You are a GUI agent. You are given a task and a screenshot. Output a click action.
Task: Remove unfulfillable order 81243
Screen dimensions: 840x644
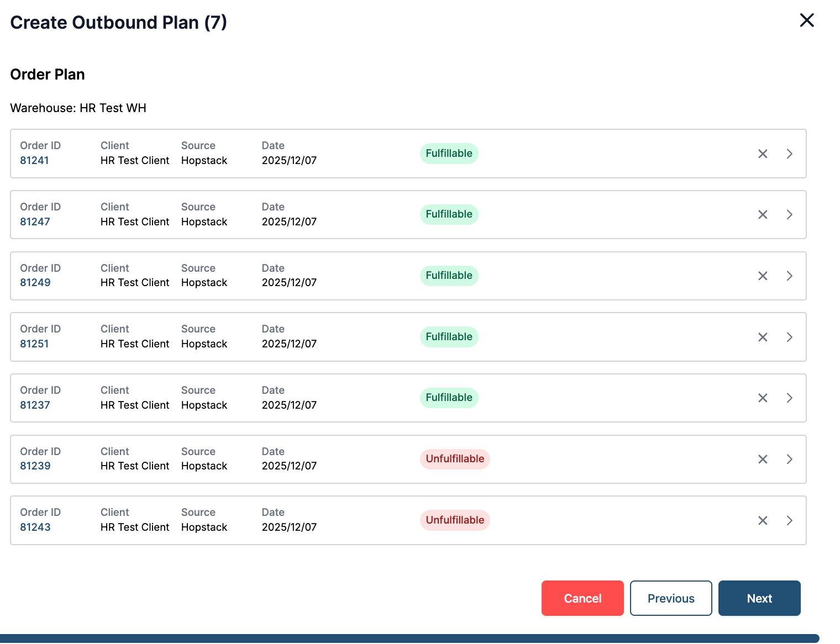coord(763,521)
